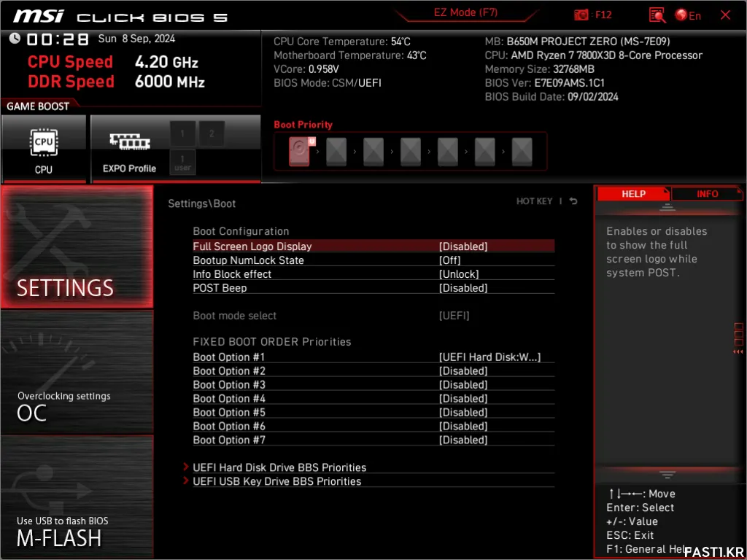Click the Boot mode select label
Image resolution: width=747 pixels, height=560 pixels.
point(234,316)
